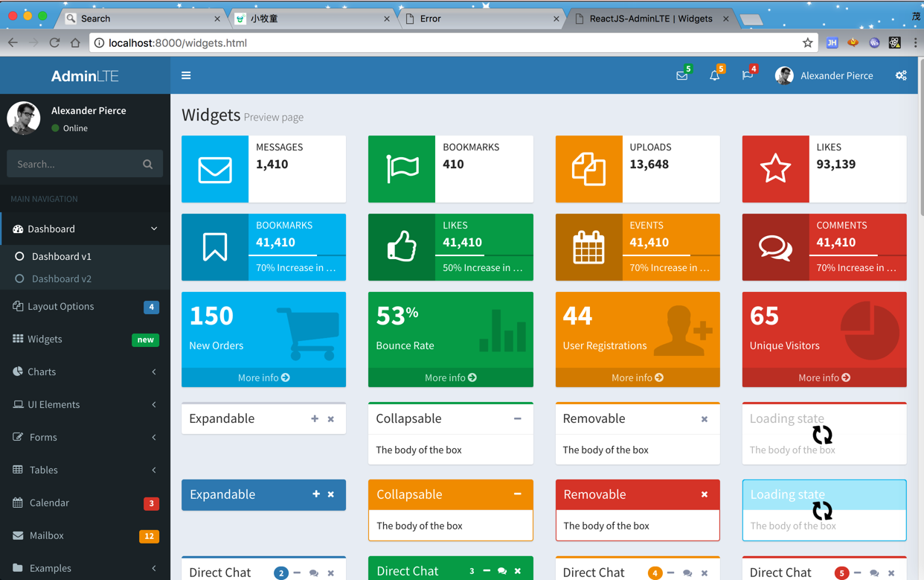Click the red Likes star icon
This screenshot has height=580, width=924.
coord(775,169)
